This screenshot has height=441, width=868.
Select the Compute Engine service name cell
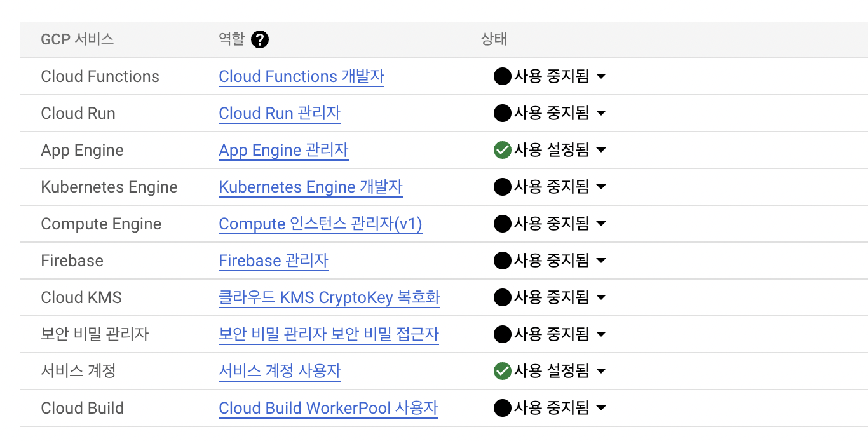click(x=101, y=224)
